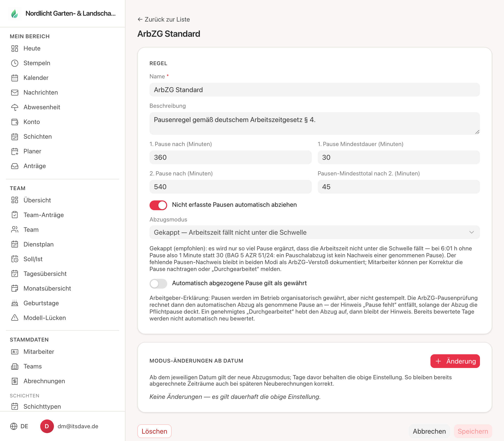Click the '1. Pause nach (Minuten)' field
This screenshot has width=504, height=441.
[x=230, y=158]
